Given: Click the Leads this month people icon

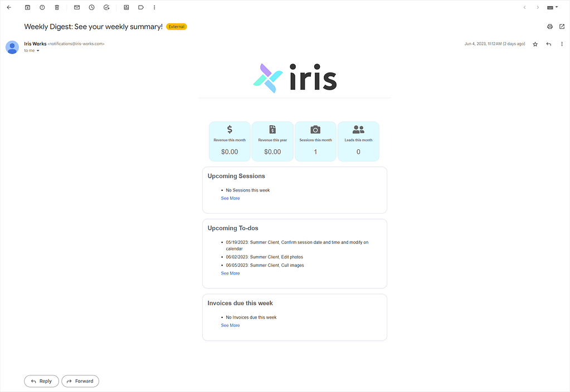Looking at the screenshot, I should click(x=358, y=129).
